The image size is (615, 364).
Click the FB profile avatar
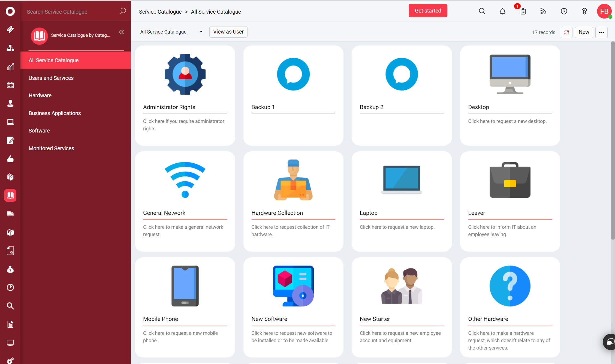tap(604, 11)
